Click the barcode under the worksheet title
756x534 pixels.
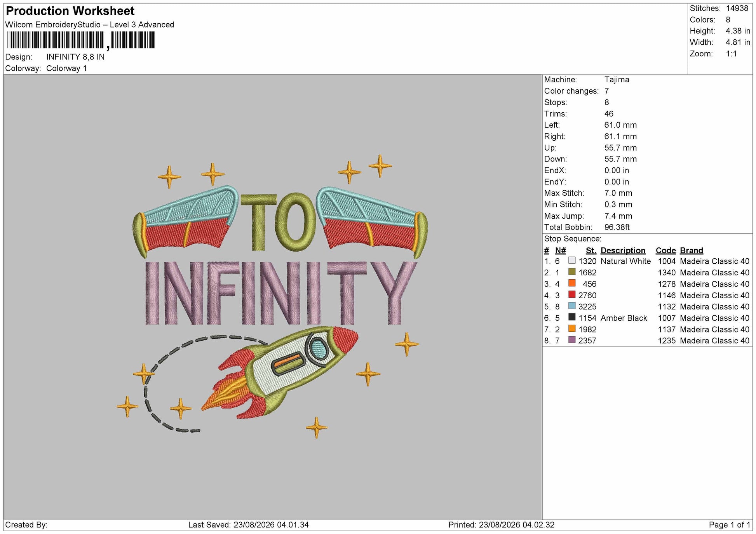[x=81, y=40]
